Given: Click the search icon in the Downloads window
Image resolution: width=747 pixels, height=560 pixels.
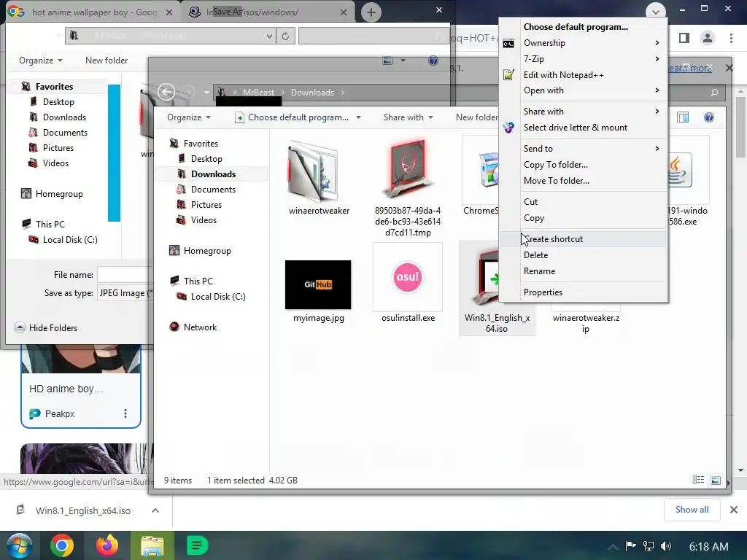Looking at the screenshot, I should pyautogui.click(x=714, y=93).
